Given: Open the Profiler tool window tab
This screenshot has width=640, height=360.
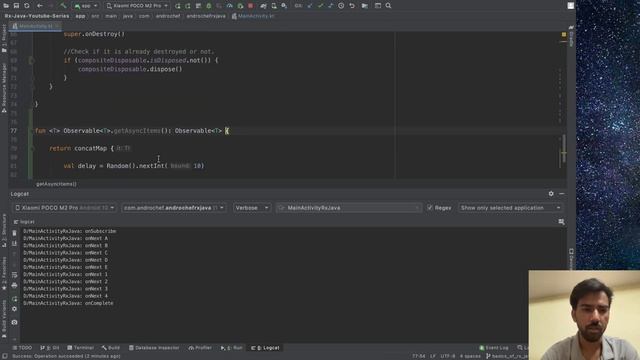Looking at the screenshot, I should [x=200, y=348].
